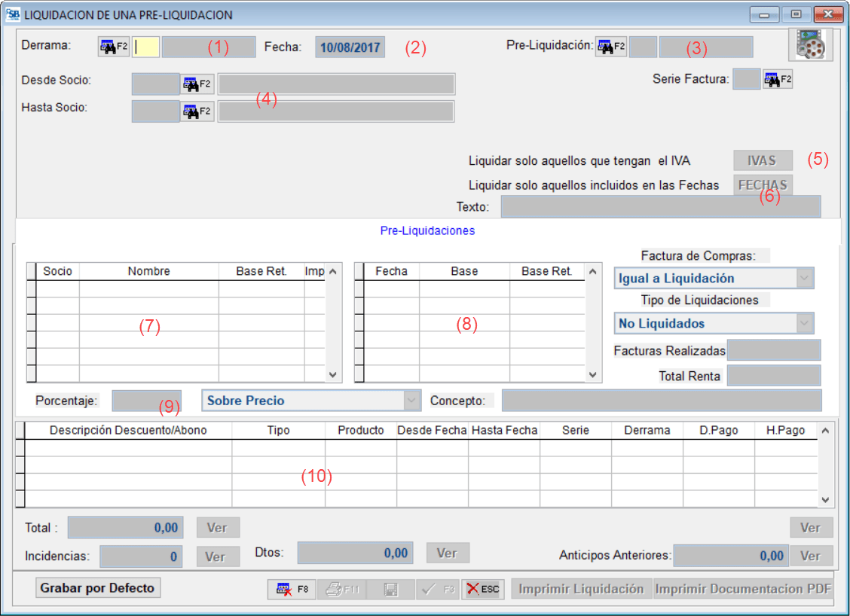Expand the Factura de Compras dropdown
This screenshot has height=616, width=850.
click(805, 278)
